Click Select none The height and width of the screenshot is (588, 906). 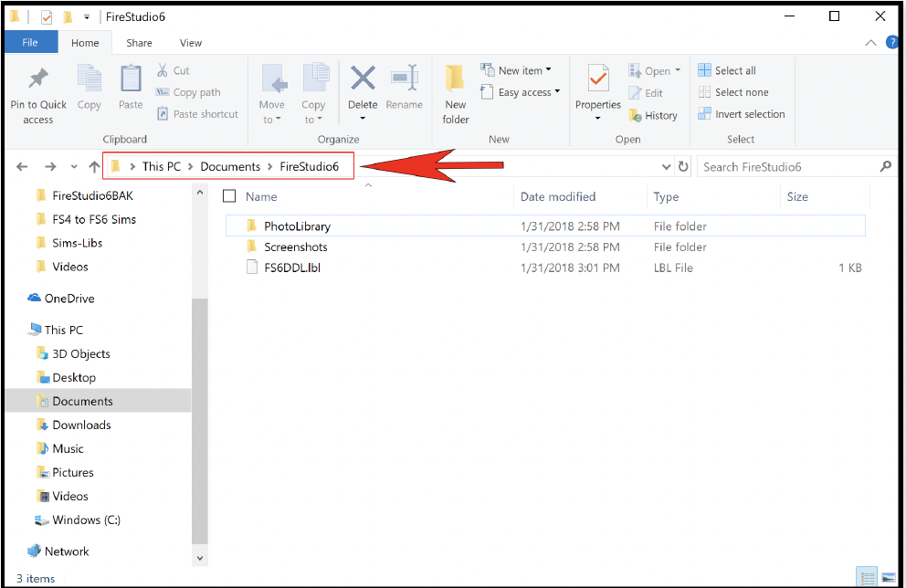pyautogui.click(x=733, y=92)
